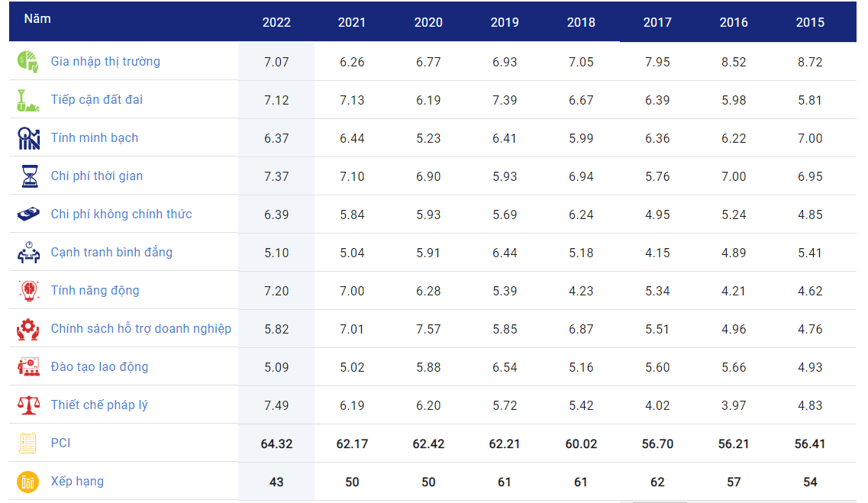Viewport: 868px width, 503px height.
Task: Click the 2018 PCI score 60.02
Action: point(581,443)
